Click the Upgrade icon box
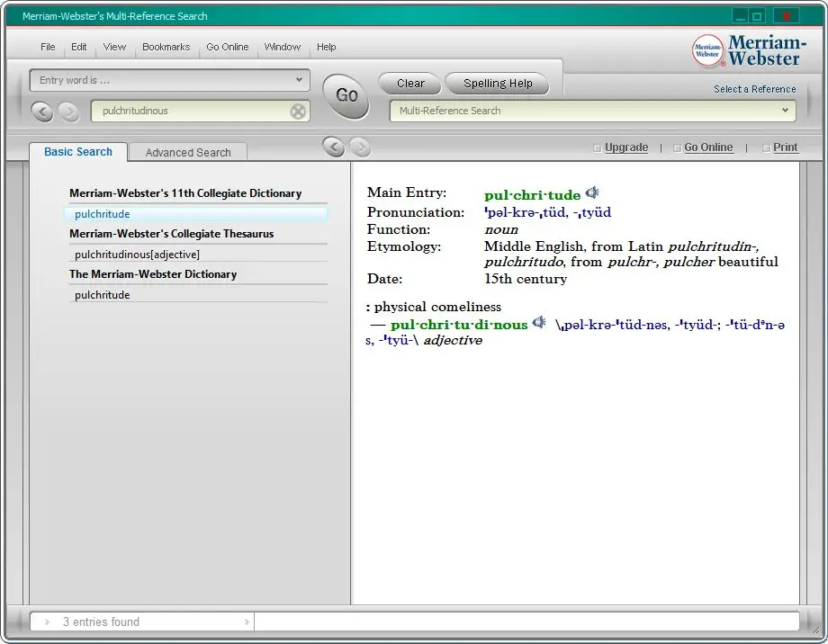Screen dimensions: 828x644 598,148
